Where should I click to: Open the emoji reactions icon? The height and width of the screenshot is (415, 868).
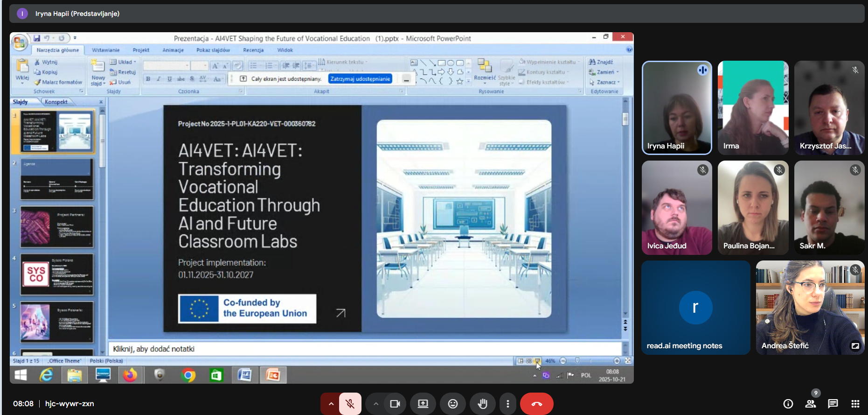pyautogui.click(x=452, y=404)
